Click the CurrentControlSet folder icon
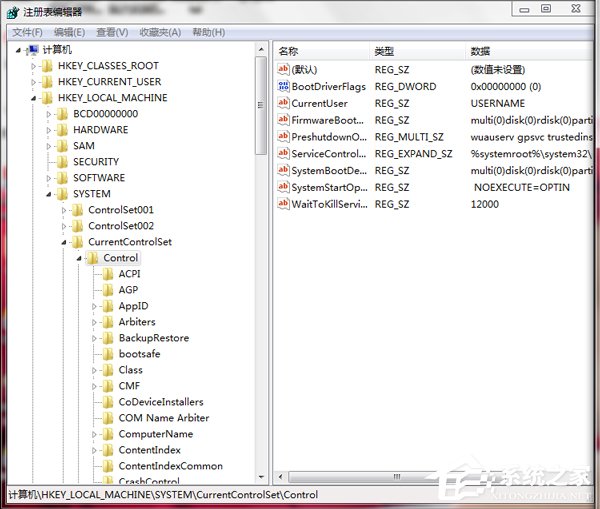Image resolution: width=600 pixels, height=509 pixels. click(x=77, y=242)
